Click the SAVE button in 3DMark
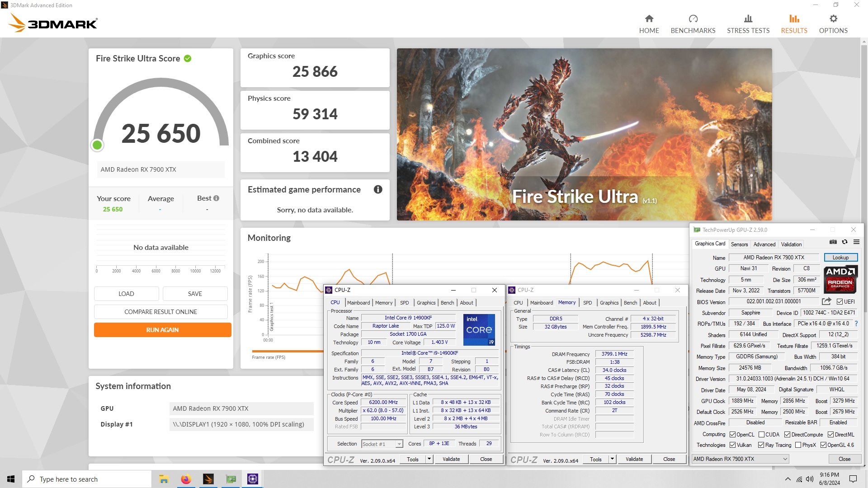Viewport: 868px width, 488px height. pos(195,294)
